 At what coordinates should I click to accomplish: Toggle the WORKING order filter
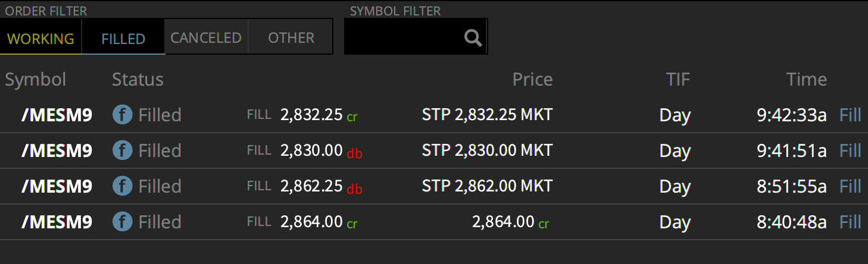[40, 37]
